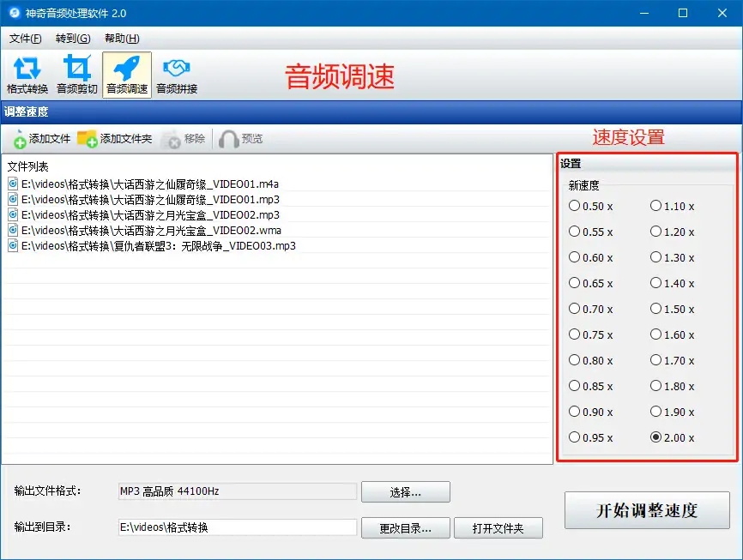Screen dimensions: 743x560
Task: Open the 转到(G) menu
Action: [x=72, y=39]
